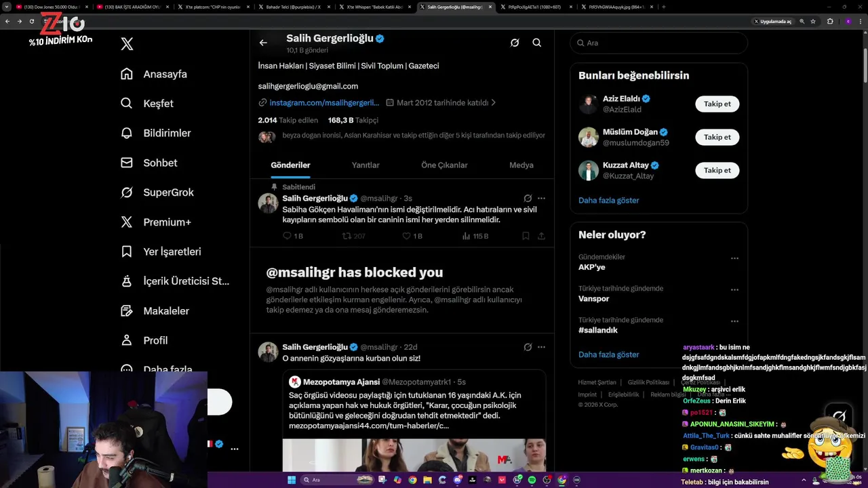
Task: Switch to Öne Çıkanlar tab
Action: (x=444, y=165)
